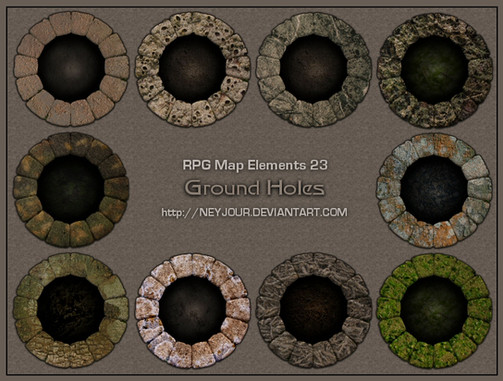Open the neyjour.deviantart.com link
The image size is (503, 381).
(254, 212)
